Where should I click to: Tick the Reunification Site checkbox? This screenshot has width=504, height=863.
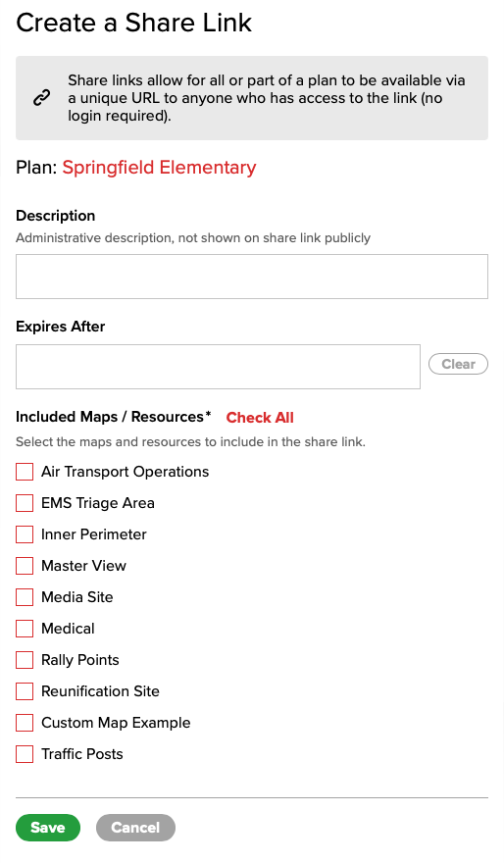tap(25, 691)
